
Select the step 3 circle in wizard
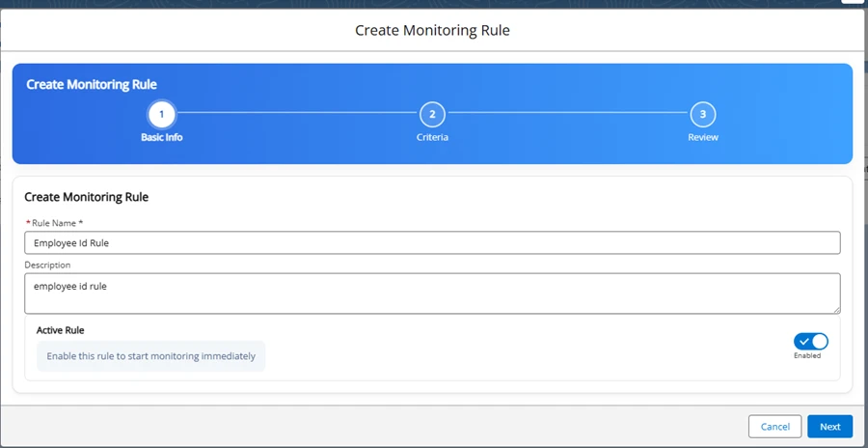click(x=702, y=115)
